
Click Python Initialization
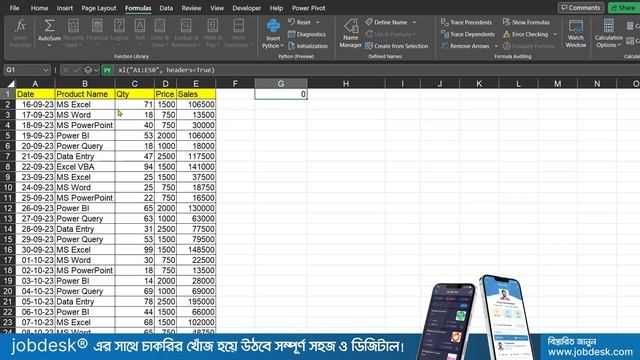[308, 46]
